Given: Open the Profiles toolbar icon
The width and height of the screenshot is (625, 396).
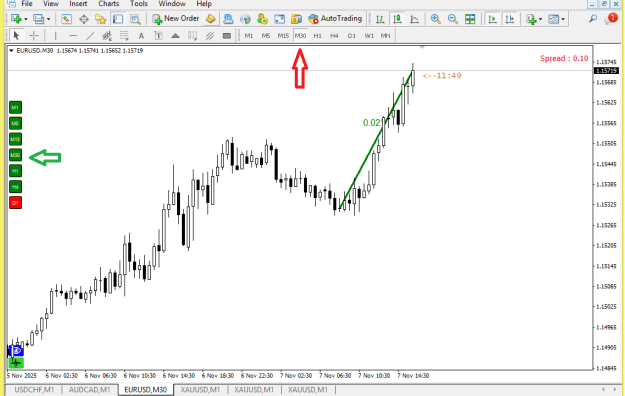Looking at the screenshot, I should tap(39, 19).
